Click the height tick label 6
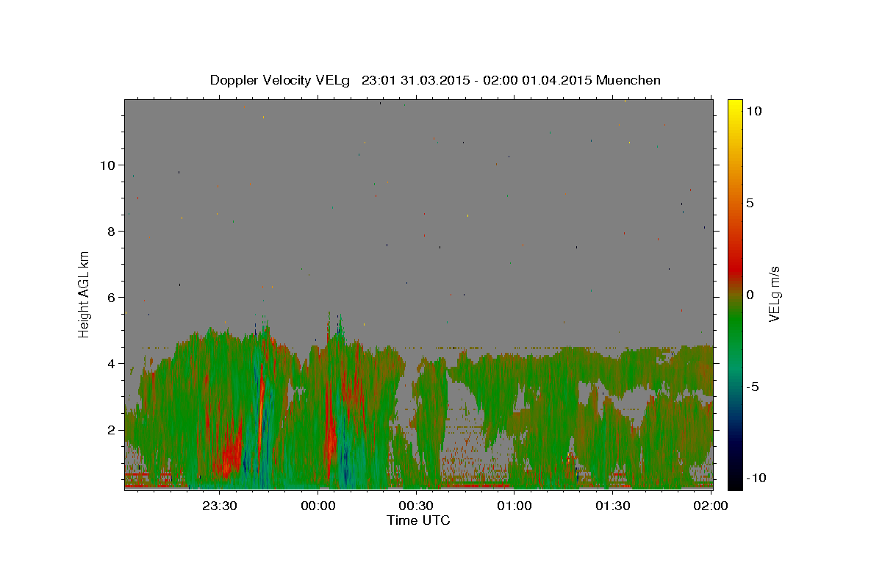 111,297
